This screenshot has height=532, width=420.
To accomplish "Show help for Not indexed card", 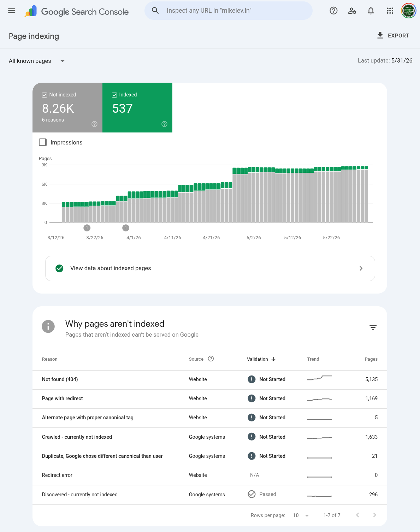I will click(94, 124).
